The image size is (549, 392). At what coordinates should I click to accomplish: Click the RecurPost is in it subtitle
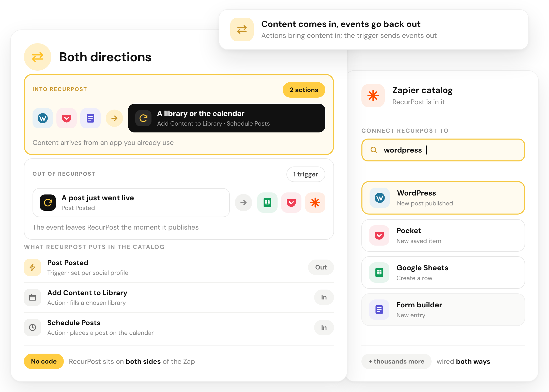pyautogui.click(x=419, y=102)
